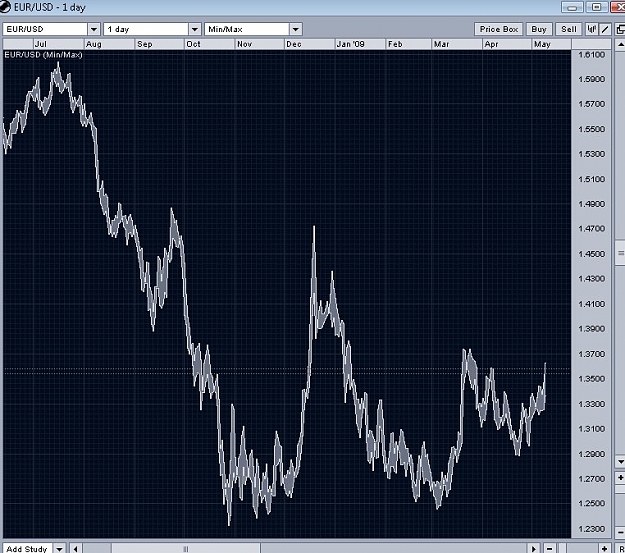Zoom out the time axis with the minus button
625x553 pixels.
click(x=550, y=549)
